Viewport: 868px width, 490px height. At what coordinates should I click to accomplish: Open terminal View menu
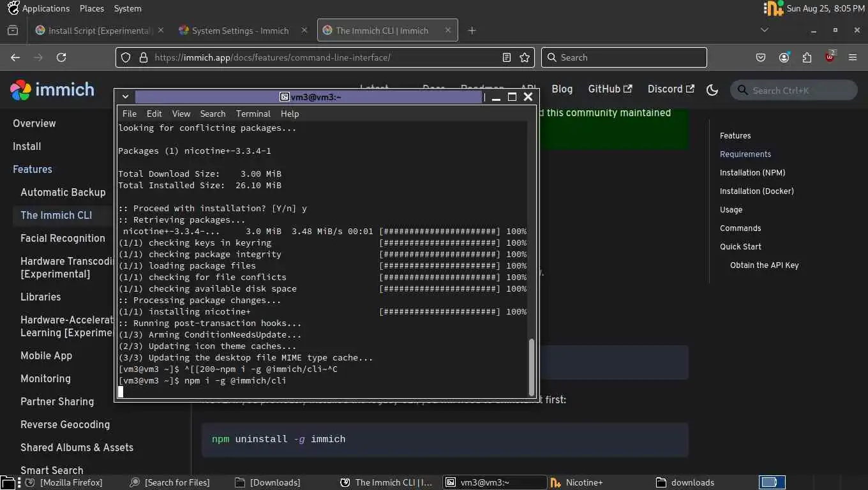[181, 114]
